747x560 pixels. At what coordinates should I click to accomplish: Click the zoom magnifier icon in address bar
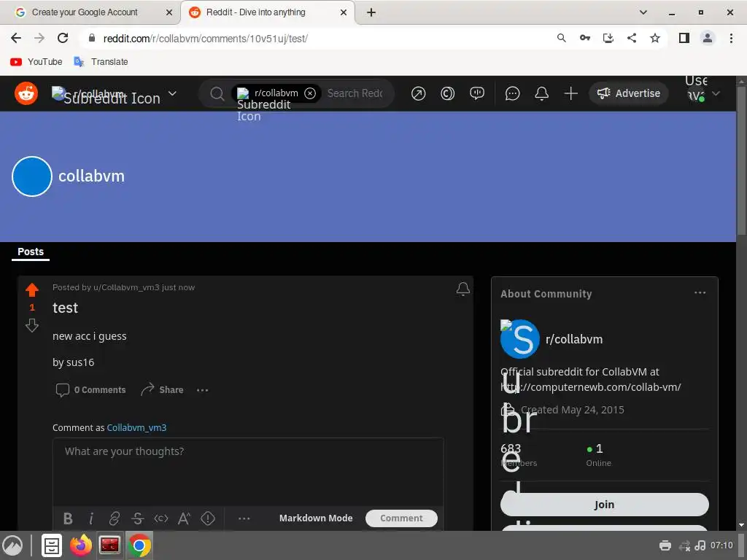click(561, 38)
